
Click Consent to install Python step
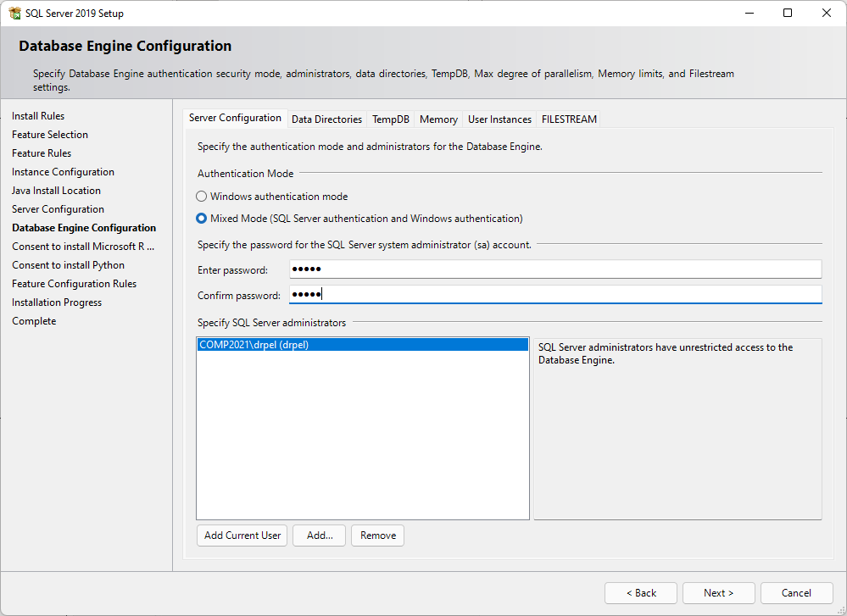(69, 265)
